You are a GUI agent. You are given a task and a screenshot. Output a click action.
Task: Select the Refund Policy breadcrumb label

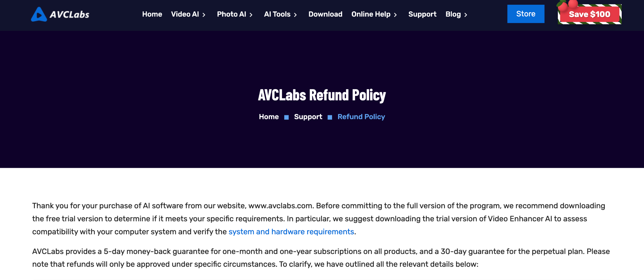point(361,117)
